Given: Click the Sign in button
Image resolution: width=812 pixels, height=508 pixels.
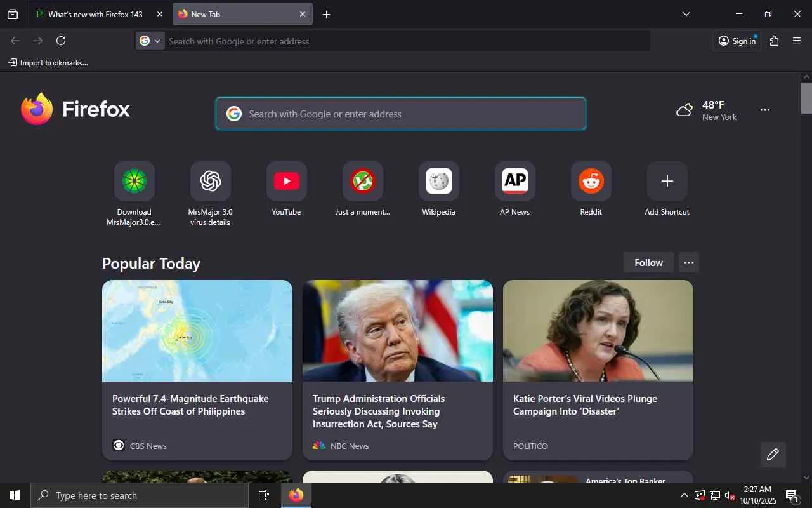Looking at the screenshot, I should click(737, 41).
